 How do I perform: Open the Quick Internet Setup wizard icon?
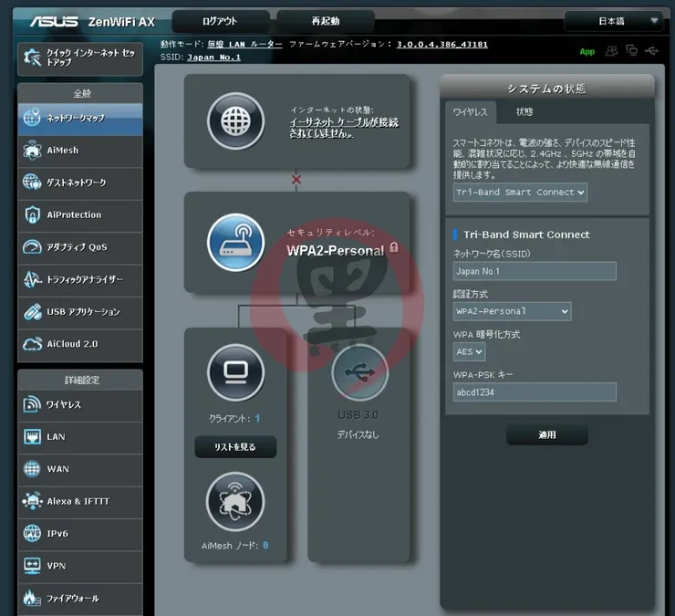32,57
